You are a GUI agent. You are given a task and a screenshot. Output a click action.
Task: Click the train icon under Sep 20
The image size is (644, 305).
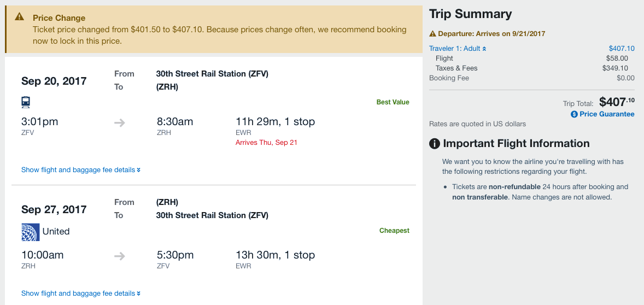26,102
